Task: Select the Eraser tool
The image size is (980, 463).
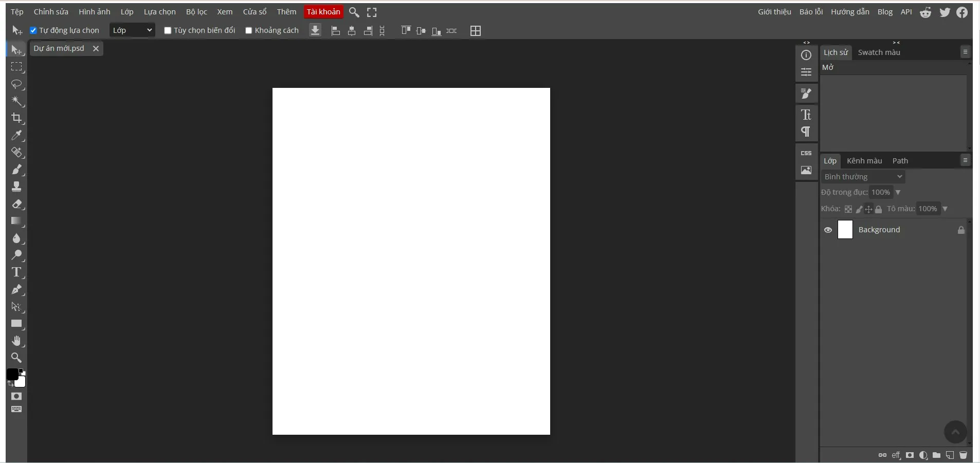Action: pyautogui.click(x=16, y=204)
